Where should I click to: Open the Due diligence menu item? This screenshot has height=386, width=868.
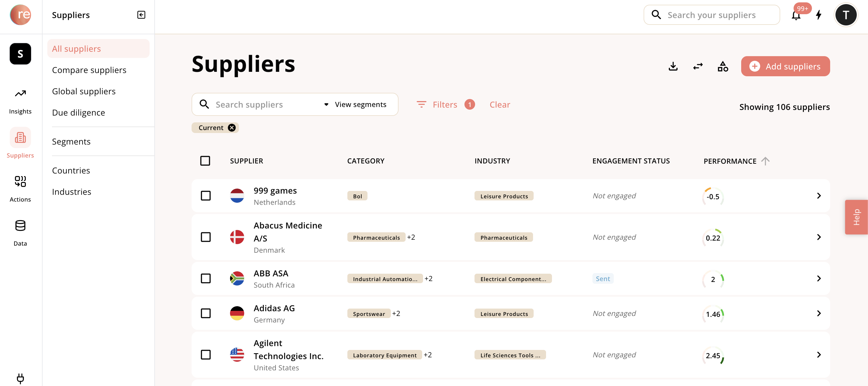pyautogui.click(x=78, y=113)
